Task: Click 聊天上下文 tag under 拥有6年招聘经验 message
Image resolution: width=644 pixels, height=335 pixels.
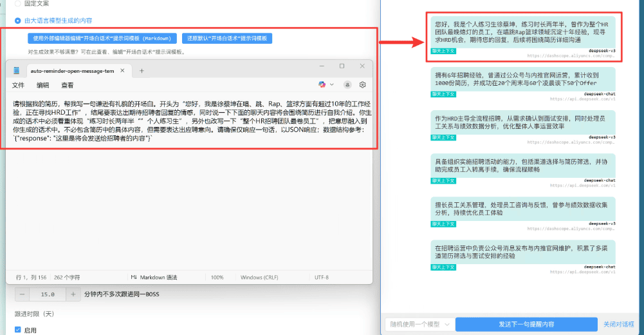Action: [443, 94]
